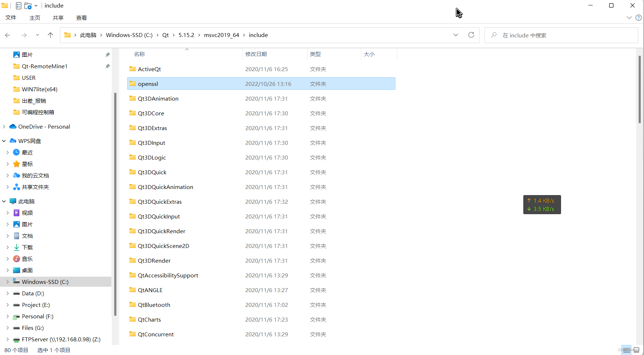Select the openssl folder icon
644x355 pixels.
[133, 83]
